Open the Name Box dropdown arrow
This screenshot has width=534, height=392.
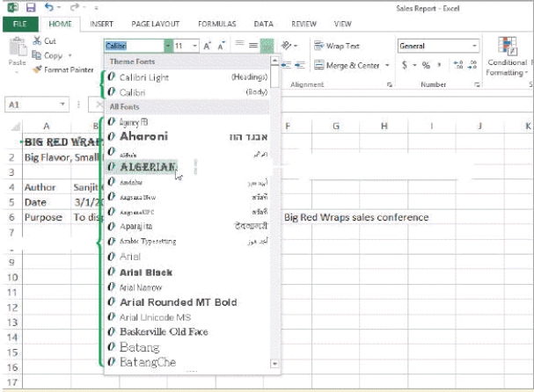tap(62, 105)
